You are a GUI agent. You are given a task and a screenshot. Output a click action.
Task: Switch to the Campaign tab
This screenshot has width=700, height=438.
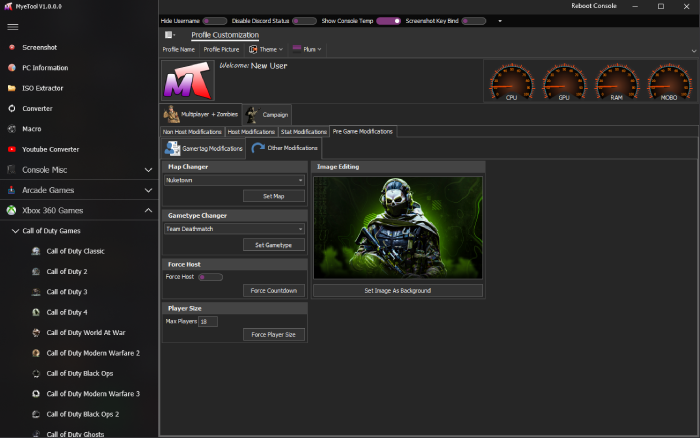click(267, 115)
